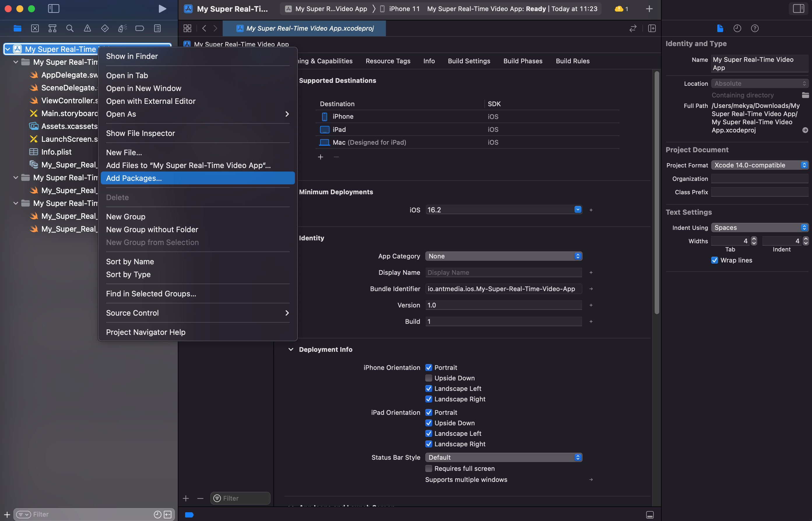Click the editor review swap arrows icon
Screen dimensions: 812x521
633,28
